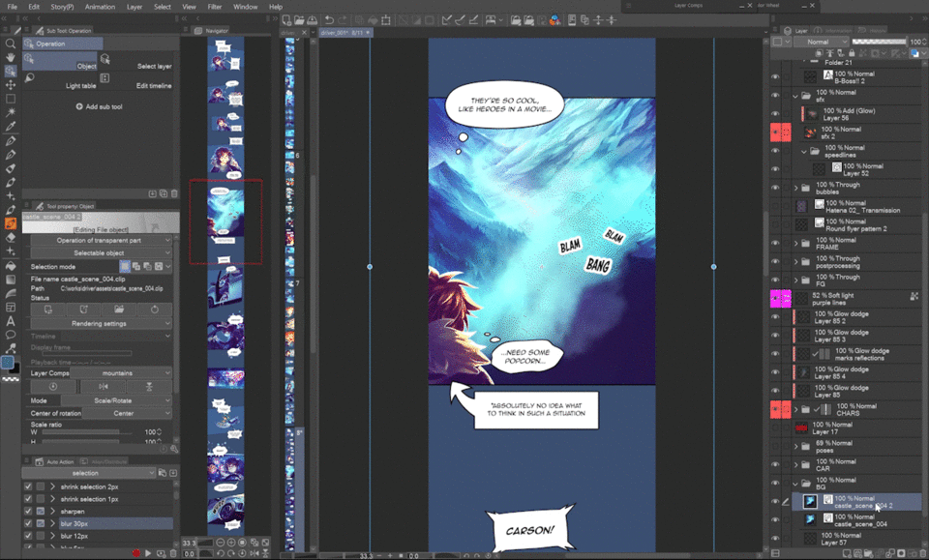Open the selection auto action set dropdown
Viewport: 929px width, 560px height.
click(x=89, y=473)
